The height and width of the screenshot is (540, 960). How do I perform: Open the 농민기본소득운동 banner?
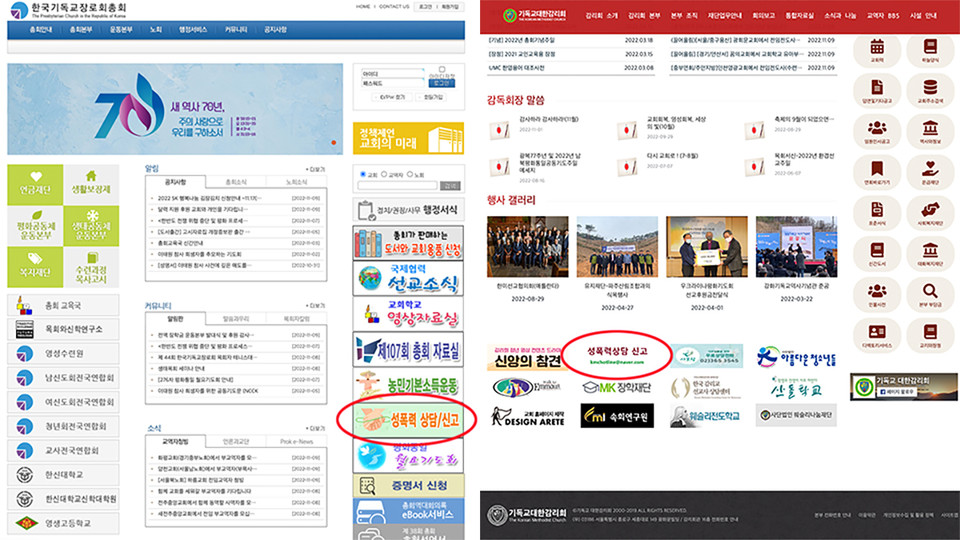(408, 385)
